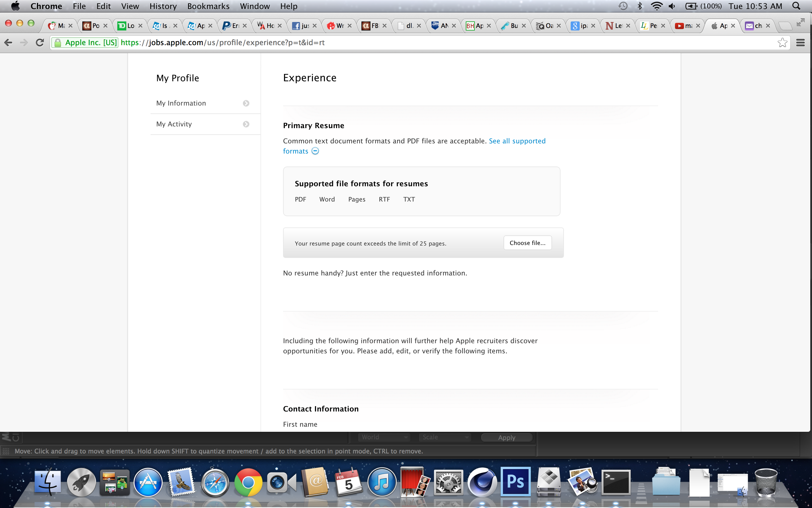Open Boot Camp Assistant dock icon
The width and height of the screenshot is (812, 508).
549,481
